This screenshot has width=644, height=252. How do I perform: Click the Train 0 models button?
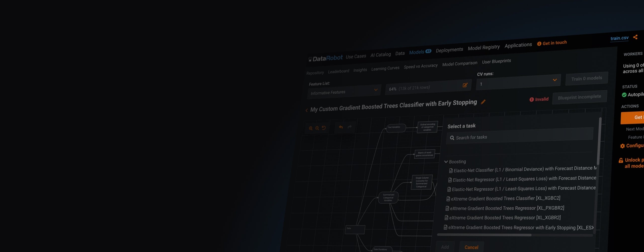[x=587, y=78]
